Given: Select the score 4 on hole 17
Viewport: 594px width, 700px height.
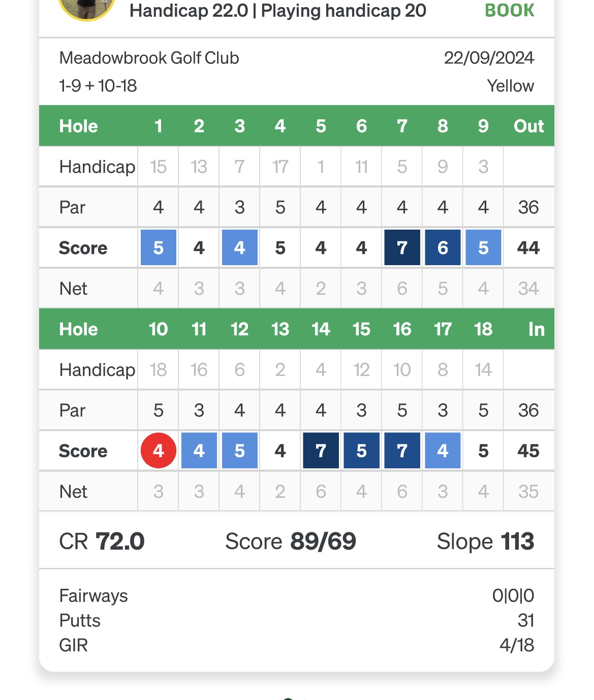Looking at the screenshot, I should coord(443,451).
